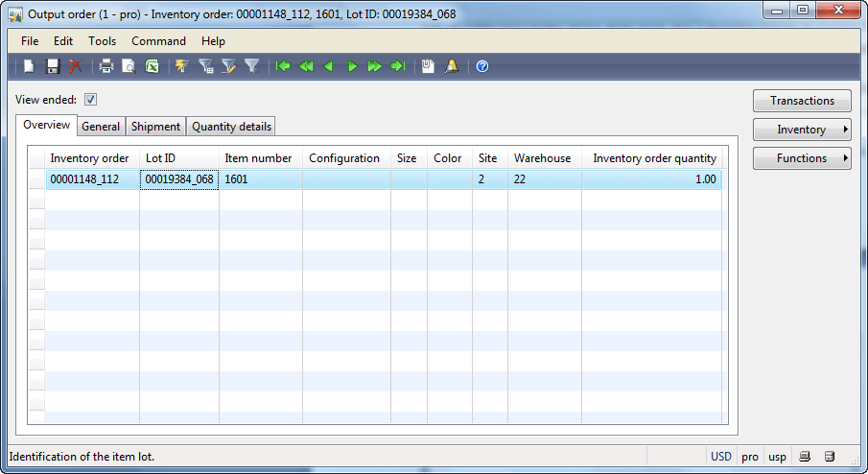Screen dimensions: 868x474
Task: Expand the Functions button menu
Action: (x=802, y=158)
